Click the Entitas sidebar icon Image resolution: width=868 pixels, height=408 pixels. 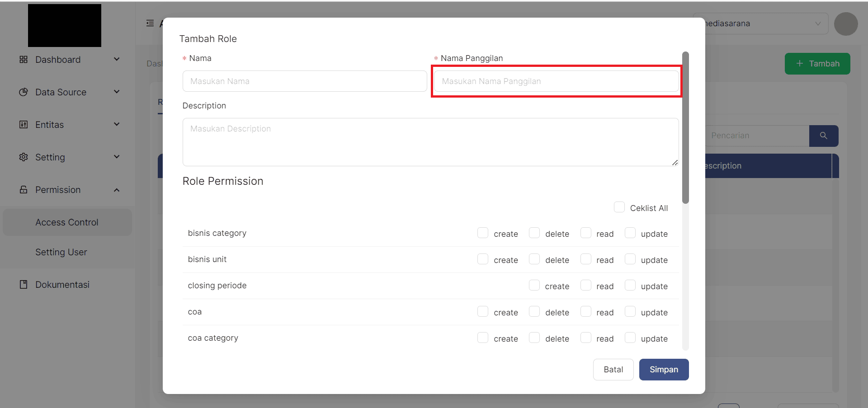(24, 125)
